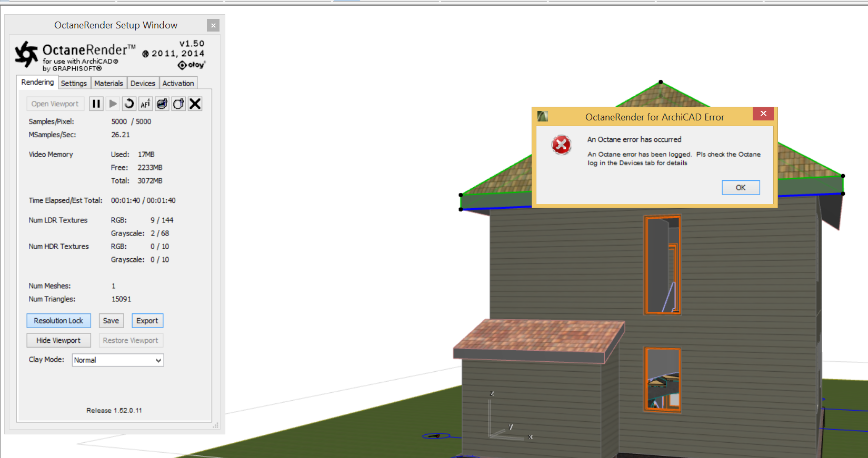The width and height of the screenshot is (868, 458).
Task: Click the Export button
Action: point(147,321)
